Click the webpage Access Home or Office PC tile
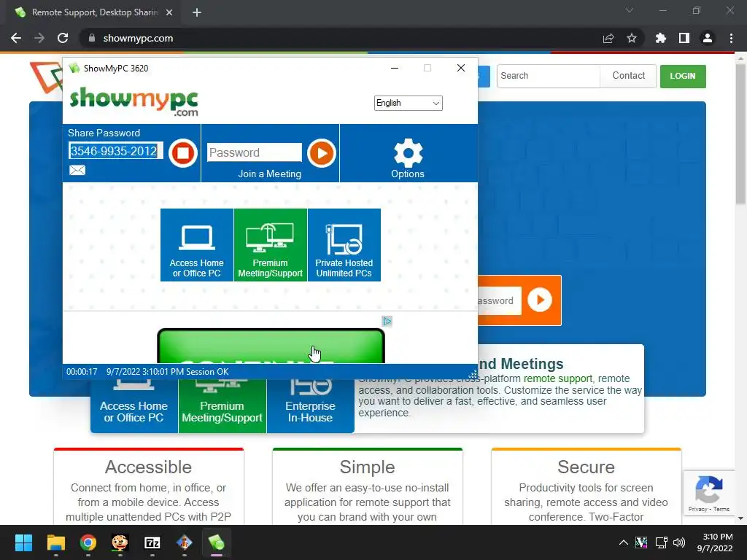The height and width of the screenshot is (560, 747). tap(134, 405)
